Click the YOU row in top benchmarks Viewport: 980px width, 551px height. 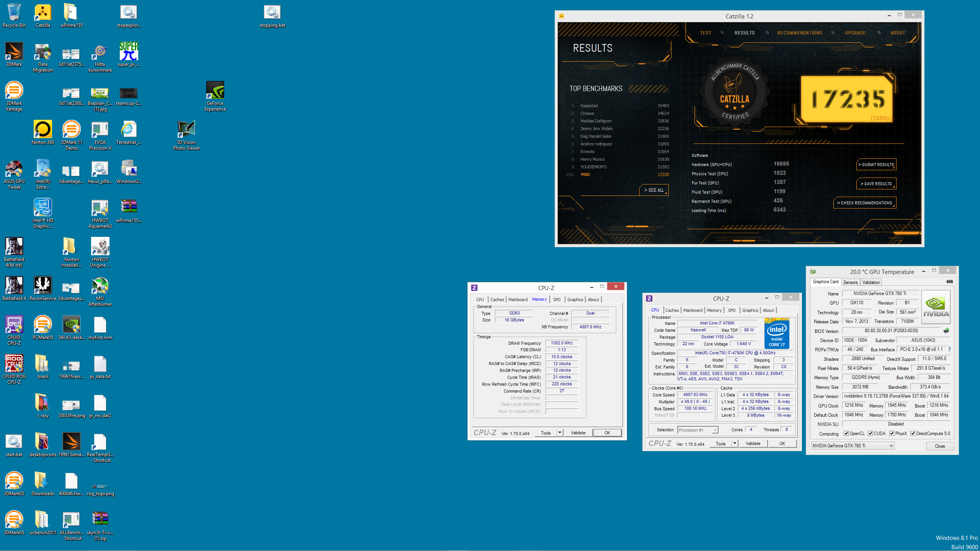(x=618, y=174)
